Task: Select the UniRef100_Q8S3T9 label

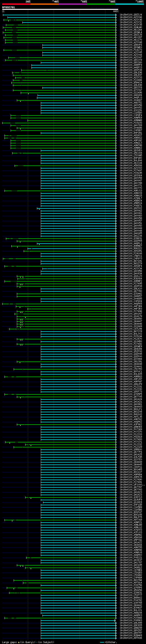Action: click(x=131, y=60)
